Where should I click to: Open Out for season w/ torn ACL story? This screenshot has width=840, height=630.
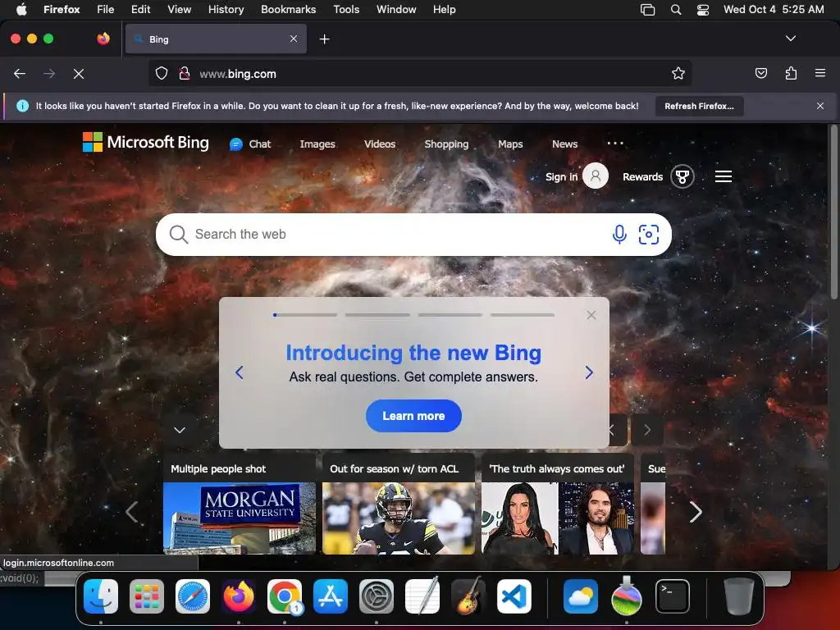398,504
